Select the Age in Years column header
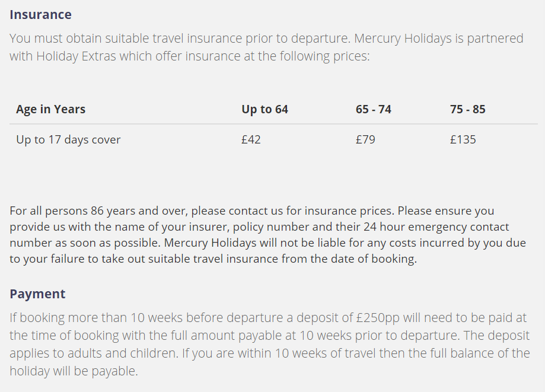This screenshot has height=392, width=545. pyautogui.click(x=51, y=109)
